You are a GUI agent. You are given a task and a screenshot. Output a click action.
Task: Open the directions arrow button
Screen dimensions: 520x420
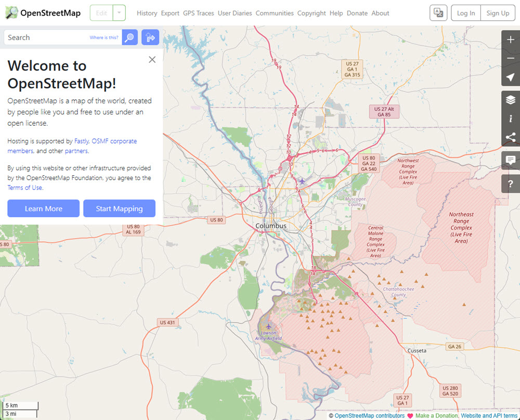(150, 37)
